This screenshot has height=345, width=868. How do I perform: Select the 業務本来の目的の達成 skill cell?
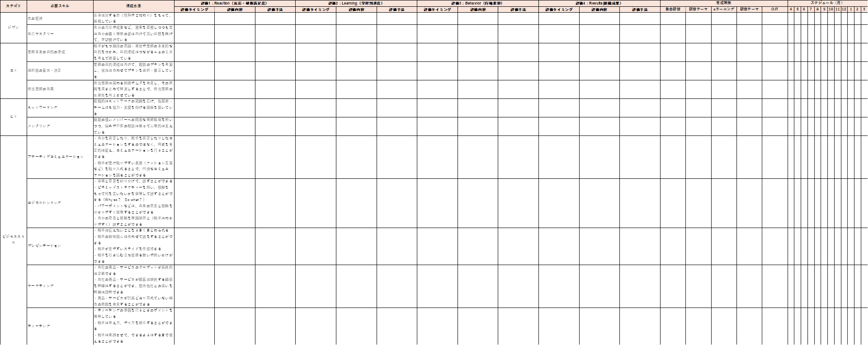[60, 52]
